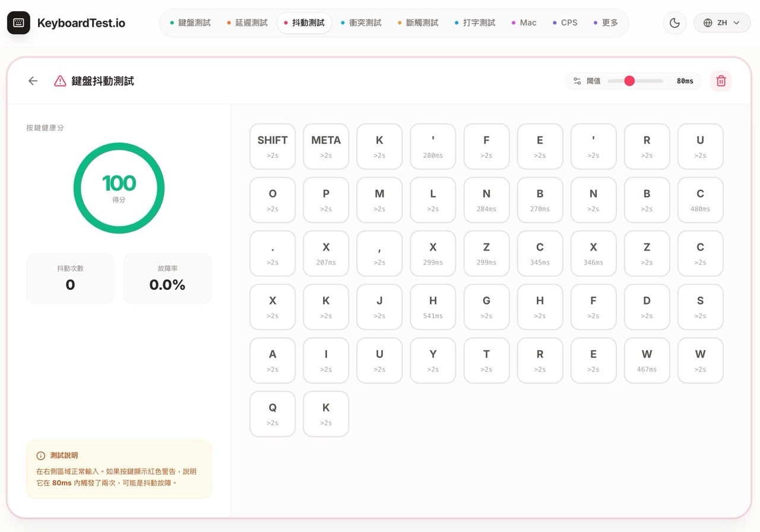Click the back arrow to exit the test
This screenshot has height=532, width=760.
click(33, 81)
